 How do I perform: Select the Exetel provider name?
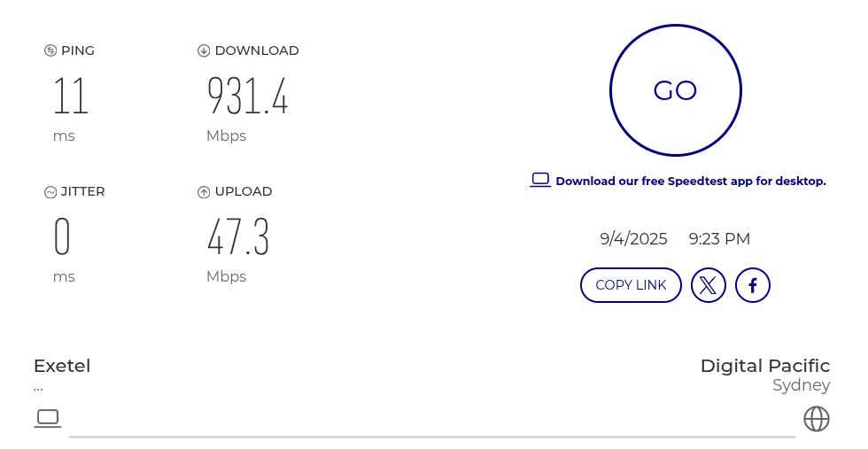tap(62, 366)
